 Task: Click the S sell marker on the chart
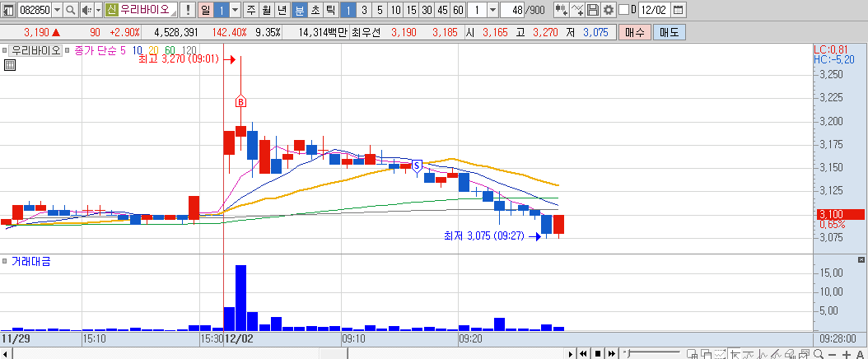[418, 165]
